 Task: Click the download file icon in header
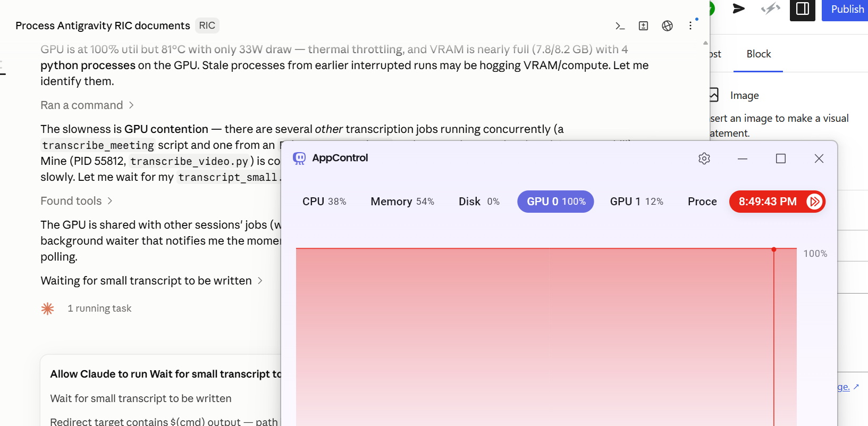pos(643,26)
